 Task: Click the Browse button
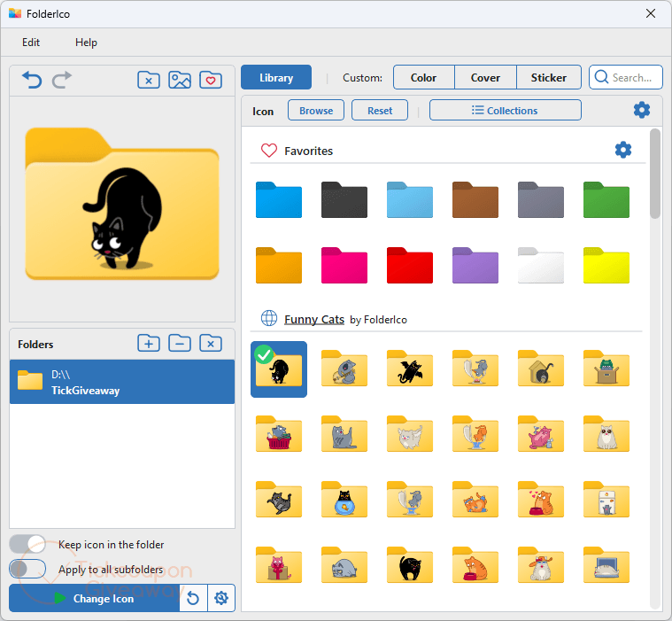click(x=316, y=110)
